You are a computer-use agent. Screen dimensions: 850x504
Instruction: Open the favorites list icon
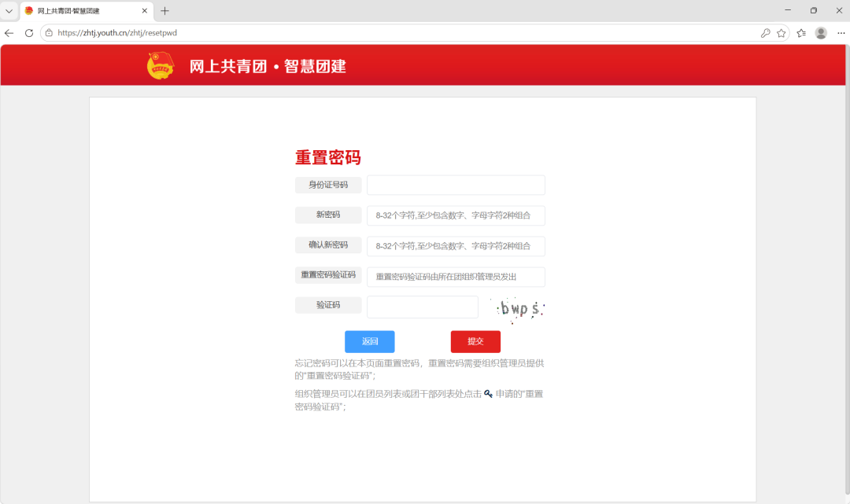801,33
